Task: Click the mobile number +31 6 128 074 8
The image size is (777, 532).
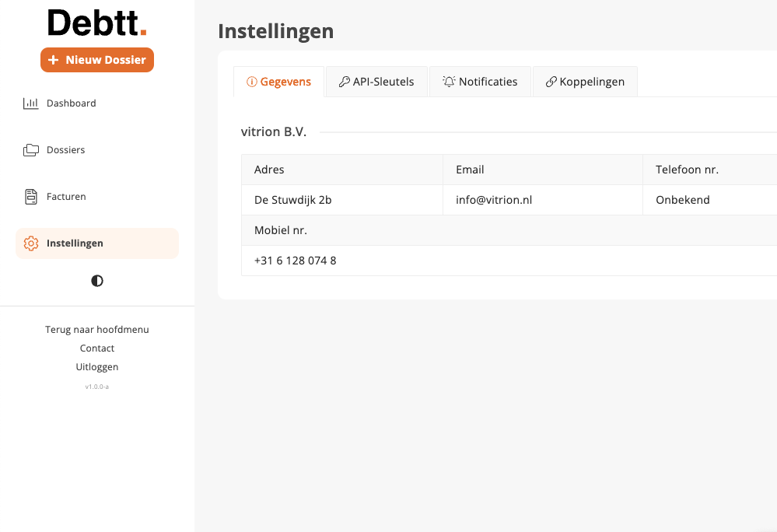Action: [x=296, y=261]
